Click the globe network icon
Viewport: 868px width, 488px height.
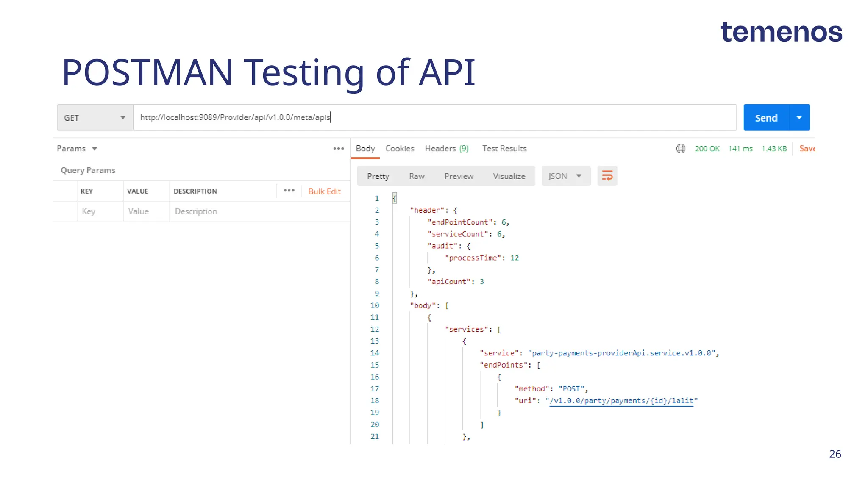pyautogui.click(x=680, y=149)
